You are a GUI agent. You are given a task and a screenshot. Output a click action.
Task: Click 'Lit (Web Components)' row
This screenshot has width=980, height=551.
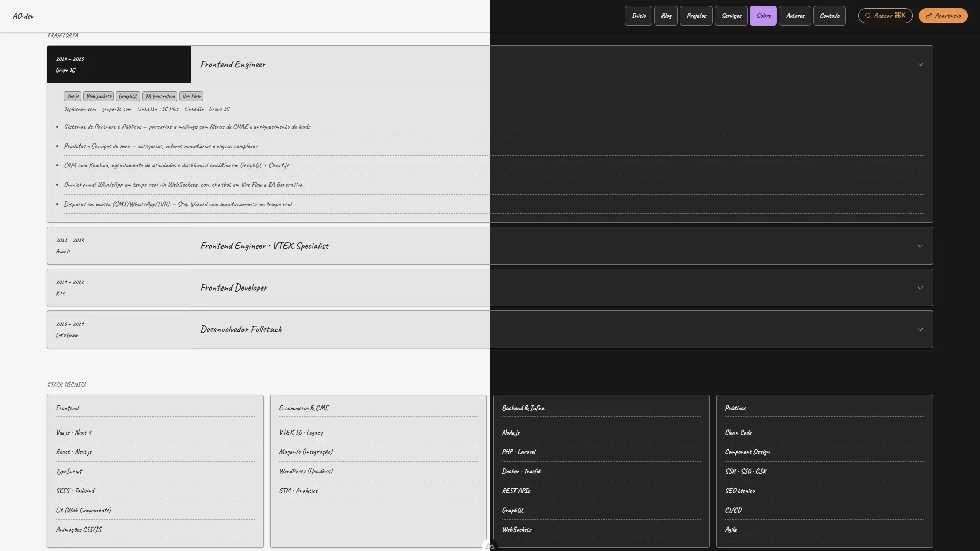pos(155,510)
